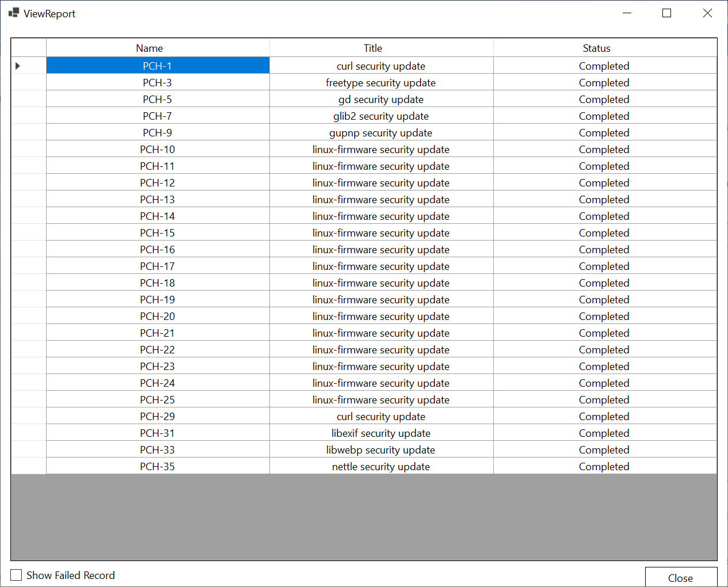The image size is (728, 587).
Task: Select the libwebp security update cell
Action: click(380, 450)
